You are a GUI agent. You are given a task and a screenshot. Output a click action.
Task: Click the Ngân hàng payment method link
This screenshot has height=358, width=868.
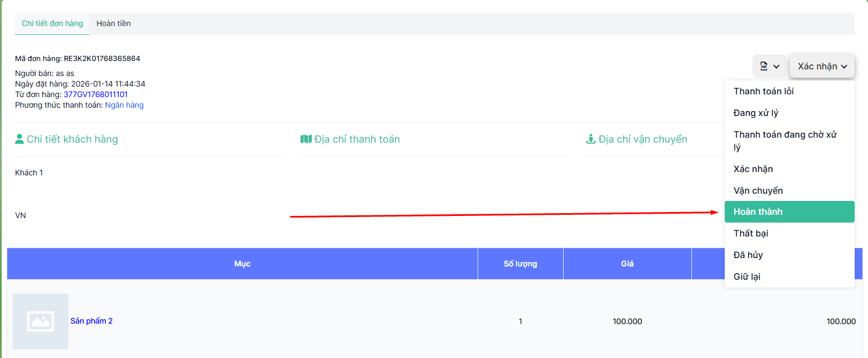[124, 105]
